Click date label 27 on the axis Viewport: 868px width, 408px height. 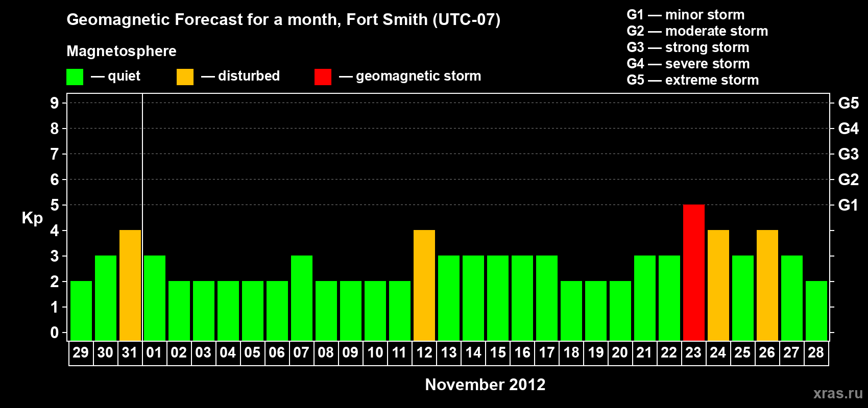[791, 353]
